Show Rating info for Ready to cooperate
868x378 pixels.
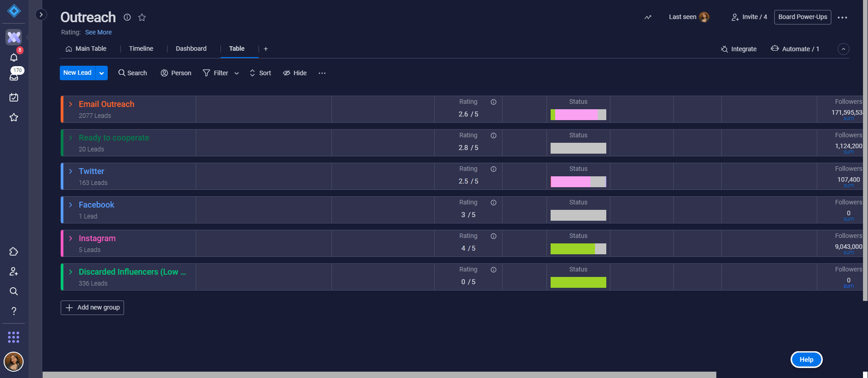pyautogui.click(x=494, y=136)
